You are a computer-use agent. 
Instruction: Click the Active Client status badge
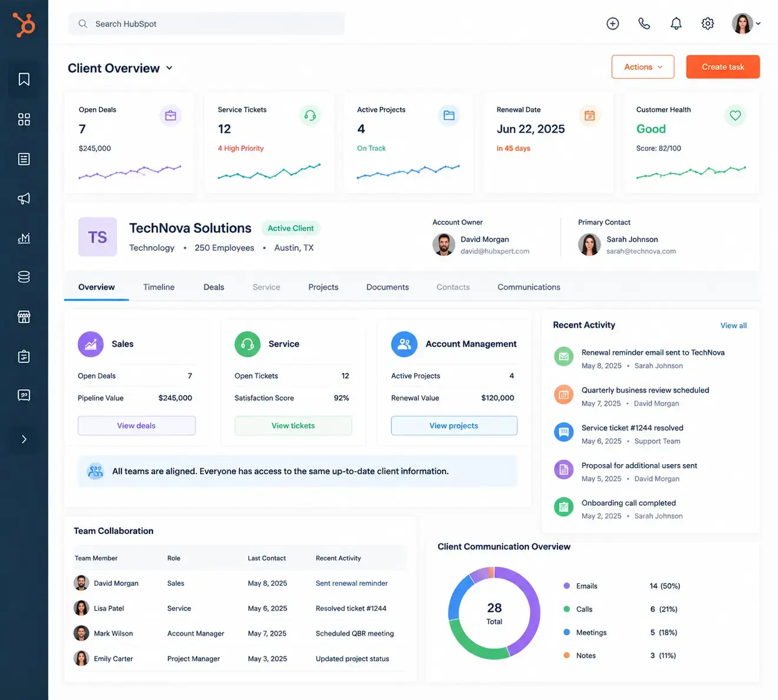(291, 228)
